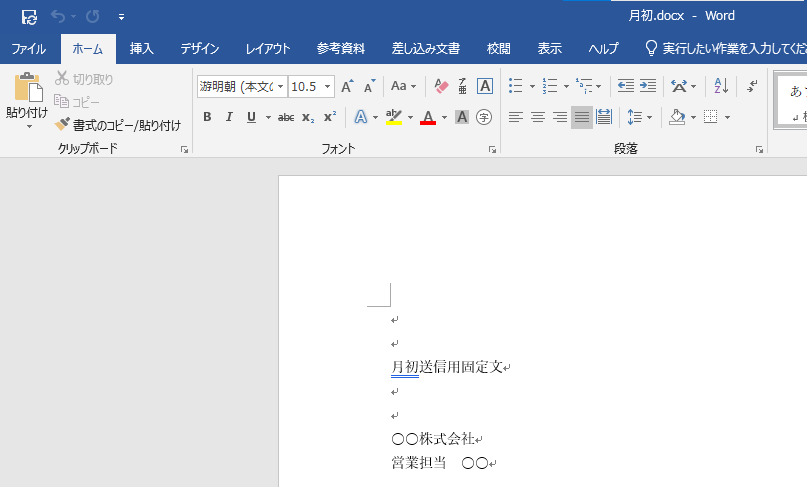This screenshot has height=487, width=807.
Task: Decrease font size with small A icon
Action: [370, 86]
